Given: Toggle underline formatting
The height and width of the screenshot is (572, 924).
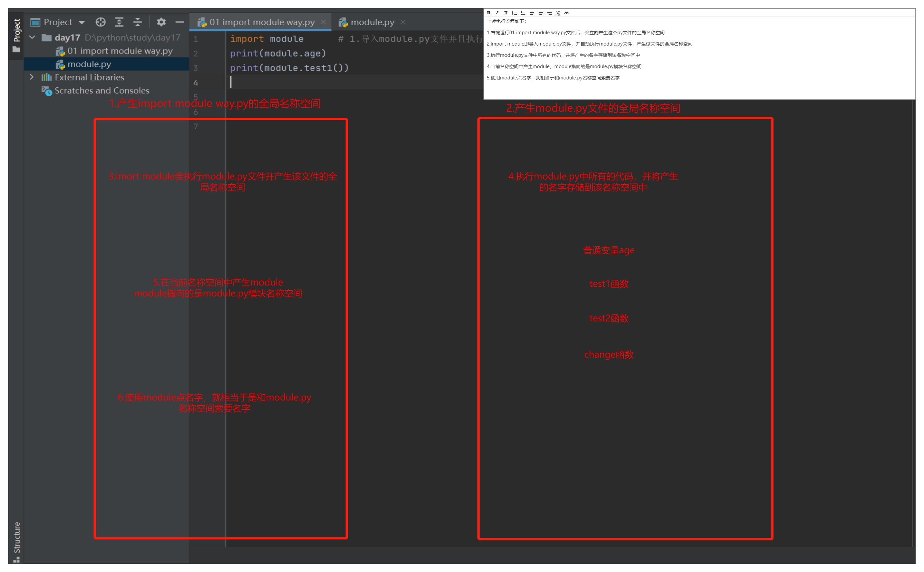Looking at the screenshot, I should coord(505,13).
